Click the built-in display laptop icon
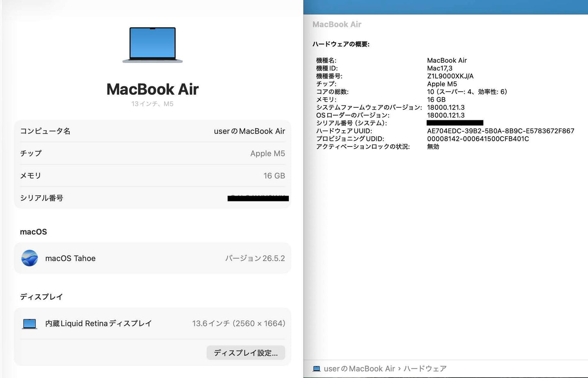This screenshot has height=378, width=588. coord(30,323)
